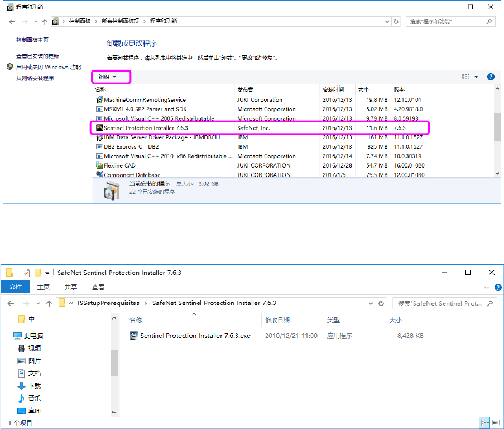This screenshot has height=429, width=504.
Task: Click search box in Programs and Features
Action: (450, 22)
